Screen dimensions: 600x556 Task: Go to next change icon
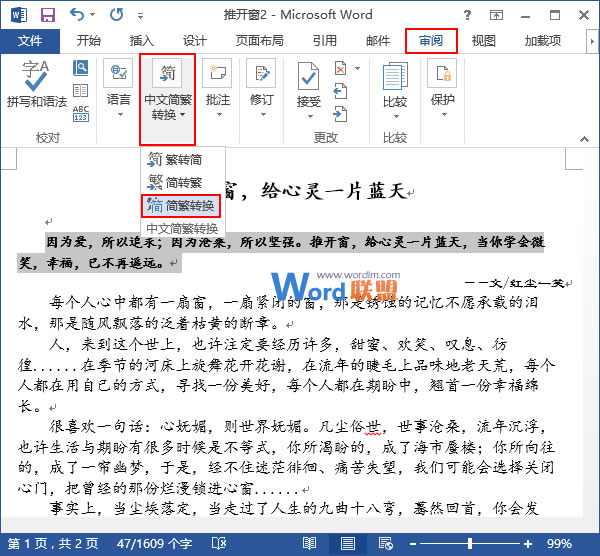tap(340, 114)
